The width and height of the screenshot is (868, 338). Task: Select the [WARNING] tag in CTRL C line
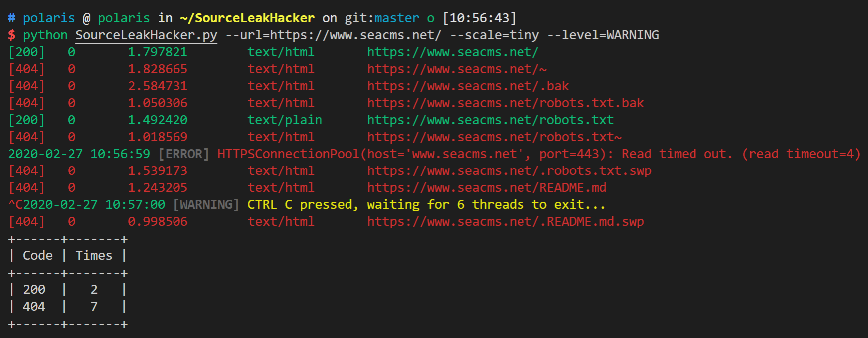point(206,204)
